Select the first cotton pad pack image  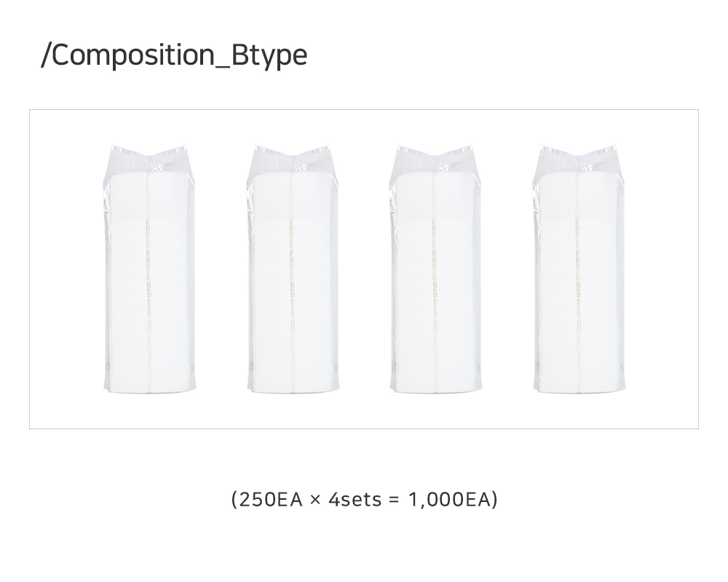click(x=149, y=269)
